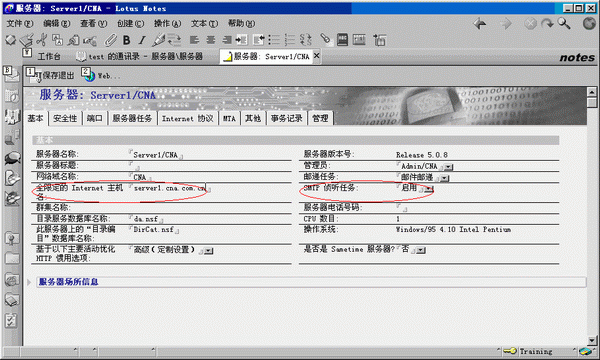This screenshot has width=600, height=360.
Task: Click the vertical scrollbar up arrow
Action: pyautogui.click(x=592, y=92)
